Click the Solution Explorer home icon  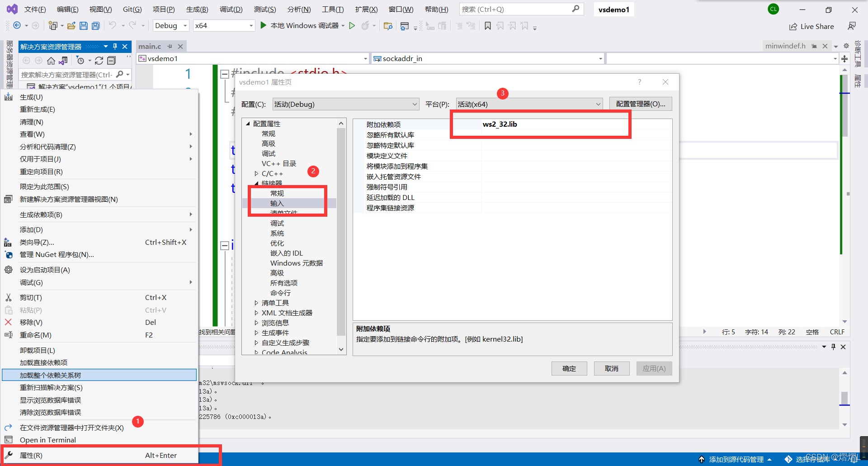coord(51,60)
